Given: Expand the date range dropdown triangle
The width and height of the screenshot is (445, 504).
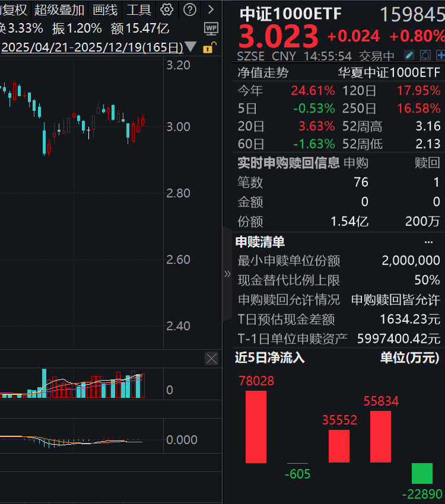Looking at the screenshot, I should pyautogui.click(x=191, y=47).
